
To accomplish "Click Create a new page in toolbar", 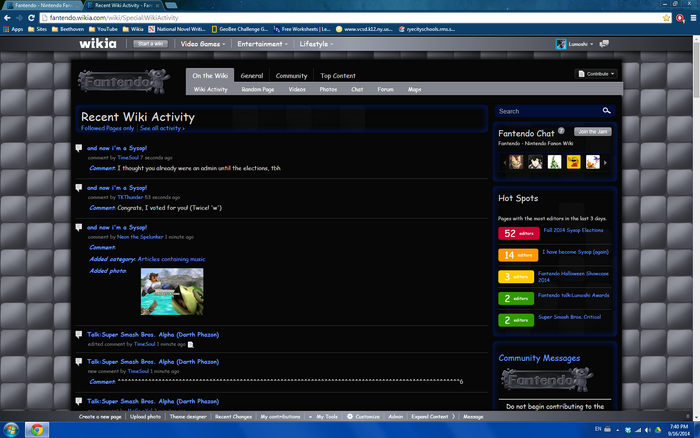I will [x=100, y=417].
